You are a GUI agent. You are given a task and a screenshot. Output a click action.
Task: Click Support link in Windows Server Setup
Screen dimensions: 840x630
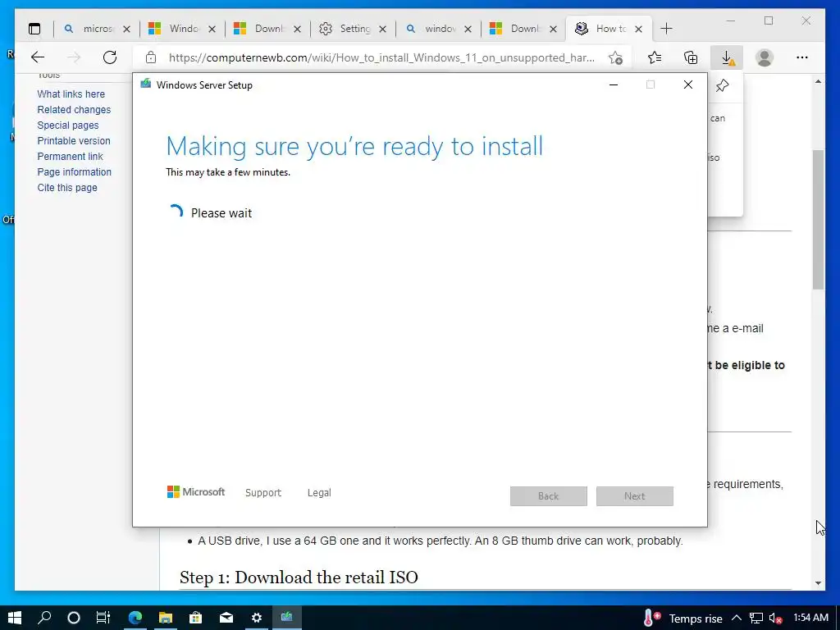click(x=263, y=493)
